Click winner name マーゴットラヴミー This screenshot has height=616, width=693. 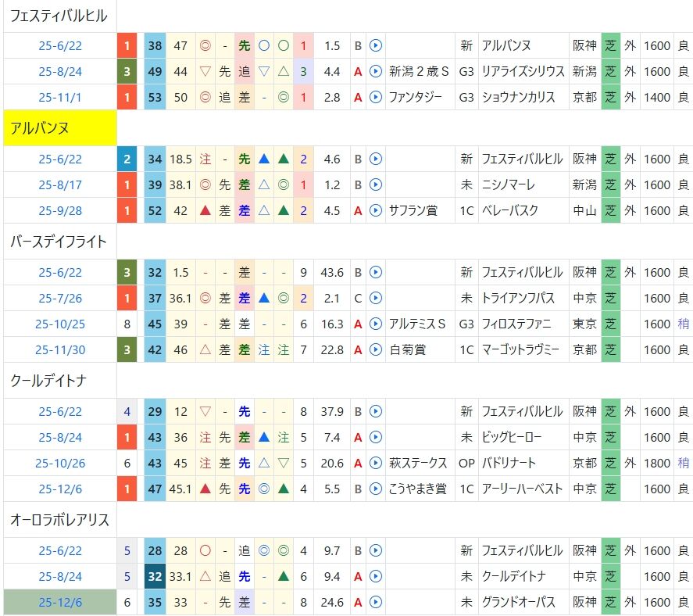[x=520, y=349]
